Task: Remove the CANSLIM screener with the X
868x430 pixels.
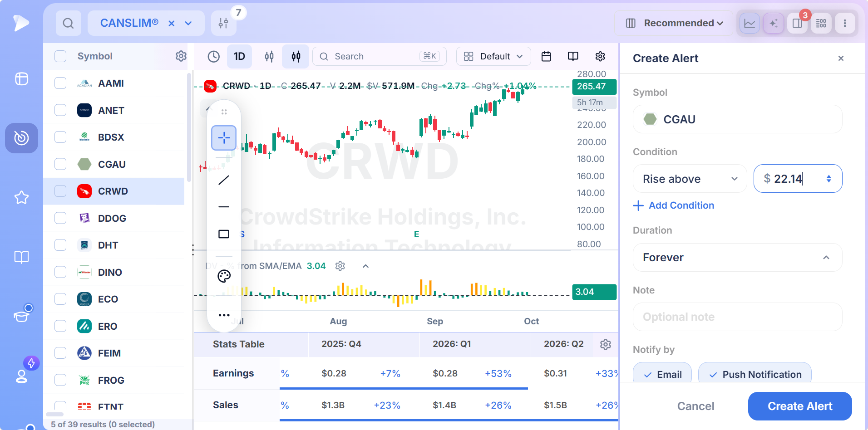Action: tap(172, 24)
